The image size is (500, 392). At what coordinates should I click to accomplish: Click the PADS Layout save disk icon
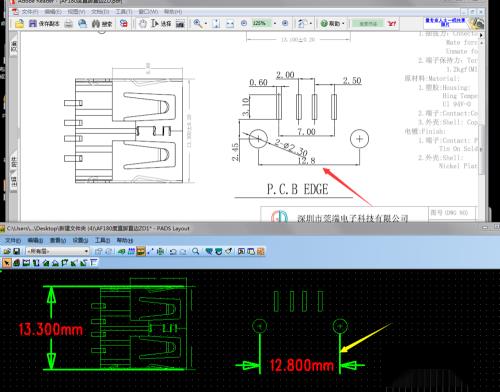pos(16,251)
